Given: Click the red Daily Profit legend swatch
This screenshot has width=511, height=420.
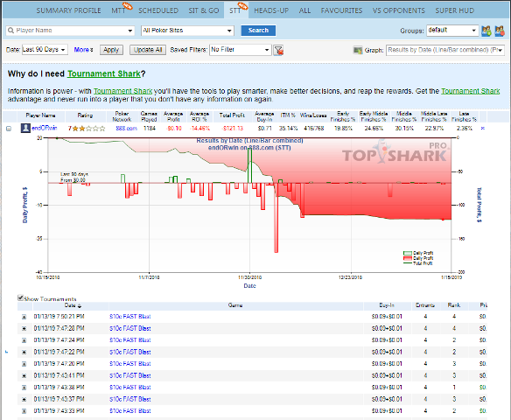Looking at the screenshot, I should coord(408,258).
